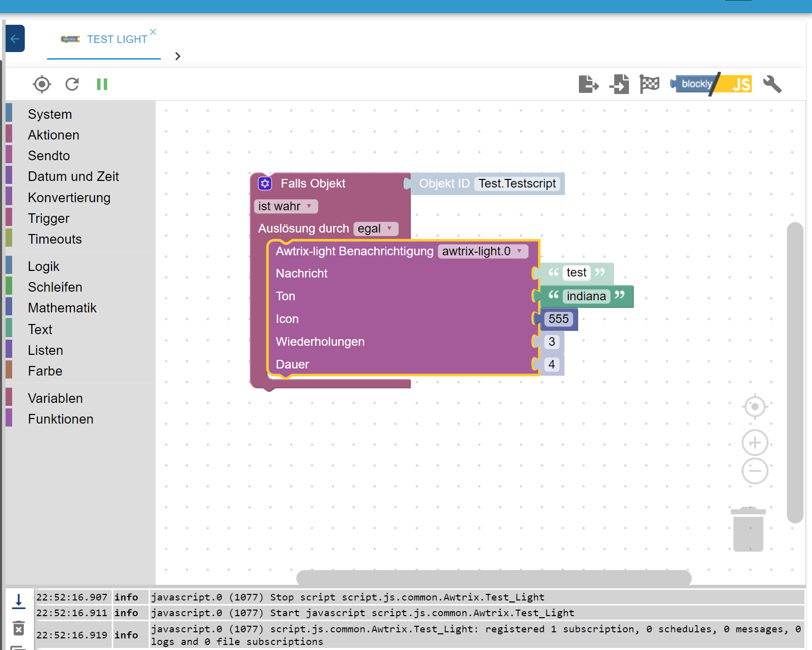Click the Test.Testscript object ID field
Viewport: 812px width, 650px height.
pyautogui.click(x=517, y=183)
